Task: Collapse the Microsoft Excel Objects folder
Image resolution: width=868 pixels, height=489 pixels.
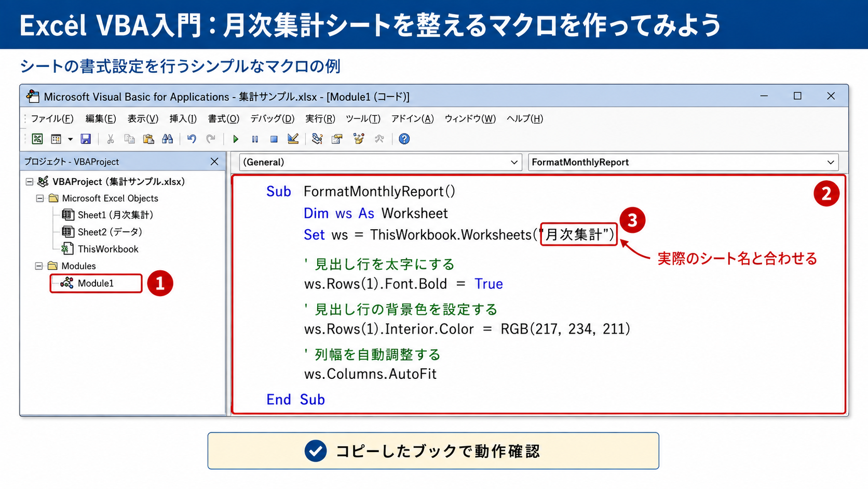Action: [40, 199]
